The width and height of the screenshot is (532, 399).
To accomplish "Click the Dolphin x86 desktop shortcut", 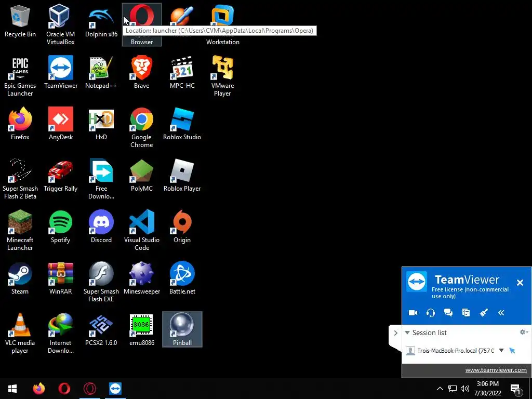I will coord(101,21).
